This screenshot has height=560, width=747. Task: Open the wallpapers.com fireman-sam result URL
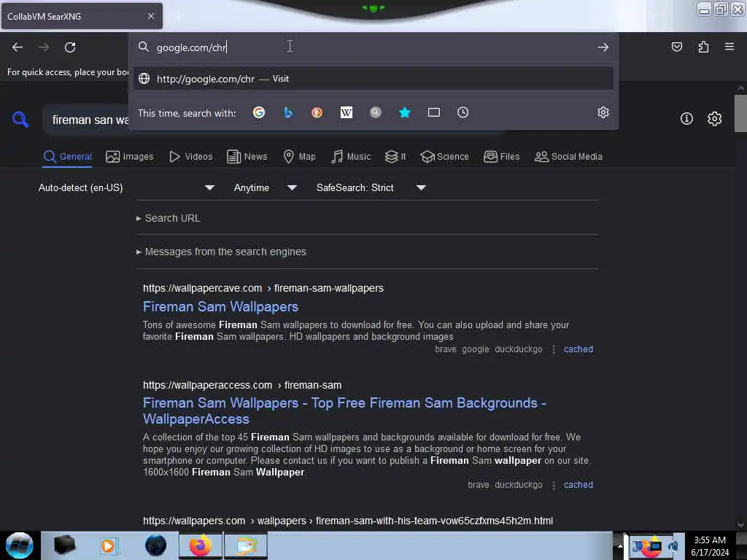(x=348, y=521)
